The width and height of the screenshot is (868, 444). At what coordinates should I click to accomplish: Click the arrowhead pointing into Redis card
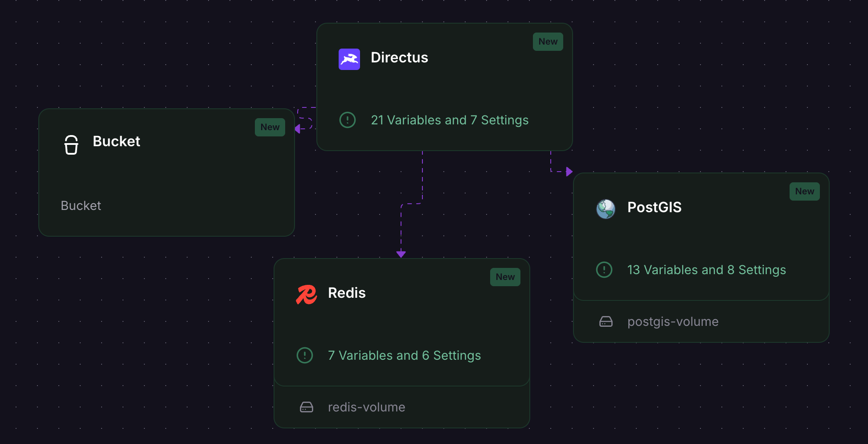click(x=401, y=254)
